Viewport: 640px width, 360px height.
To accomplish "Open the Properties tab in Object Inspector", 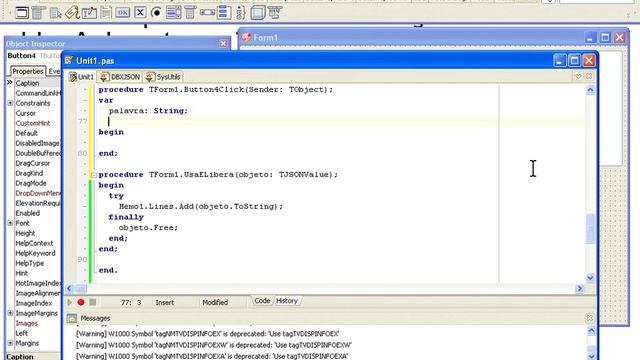I will pos(27,71).
